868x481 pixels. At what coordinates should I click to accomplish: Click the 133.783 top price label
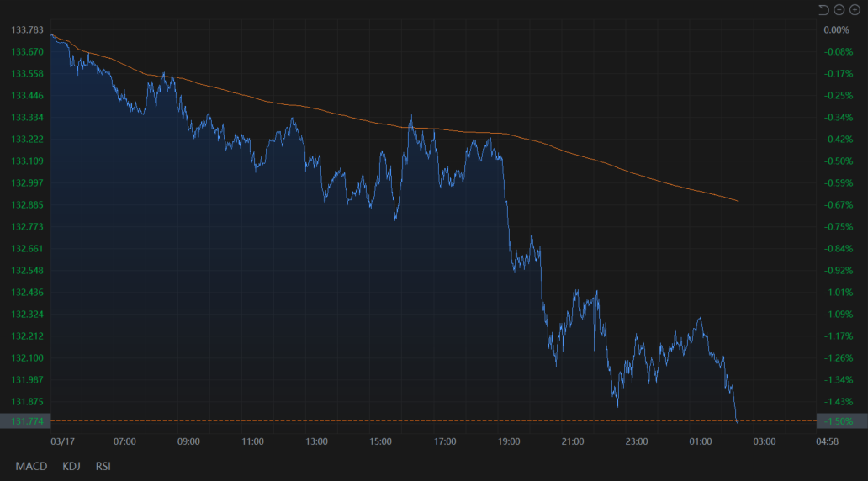27,30
